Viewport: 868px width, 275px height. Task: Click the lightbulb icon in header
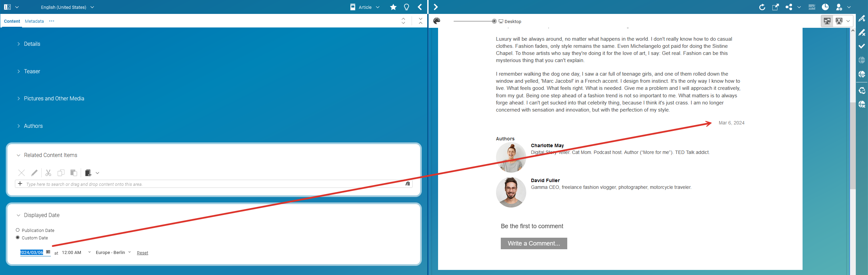pyautogui.click(x=407, y=7)
